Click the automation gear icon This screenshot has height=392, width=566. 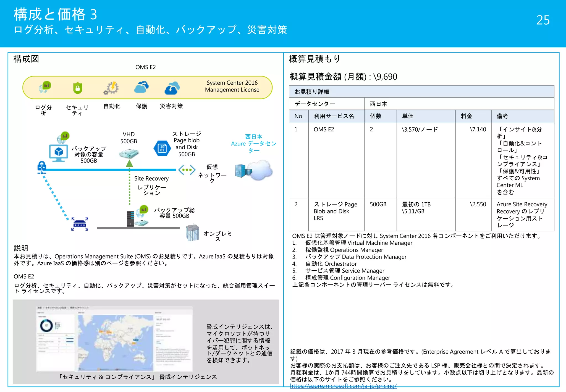[x=111, y=88]
